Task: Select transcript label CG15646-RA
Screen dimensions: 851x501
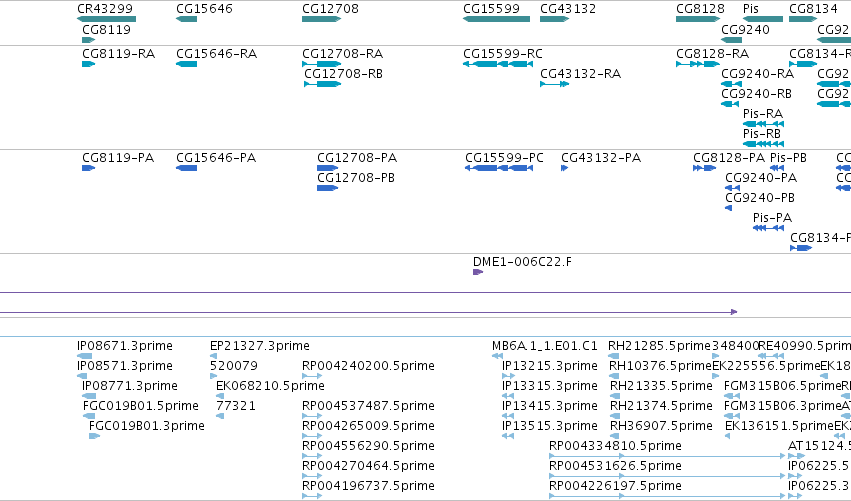Action: [216, 54]
